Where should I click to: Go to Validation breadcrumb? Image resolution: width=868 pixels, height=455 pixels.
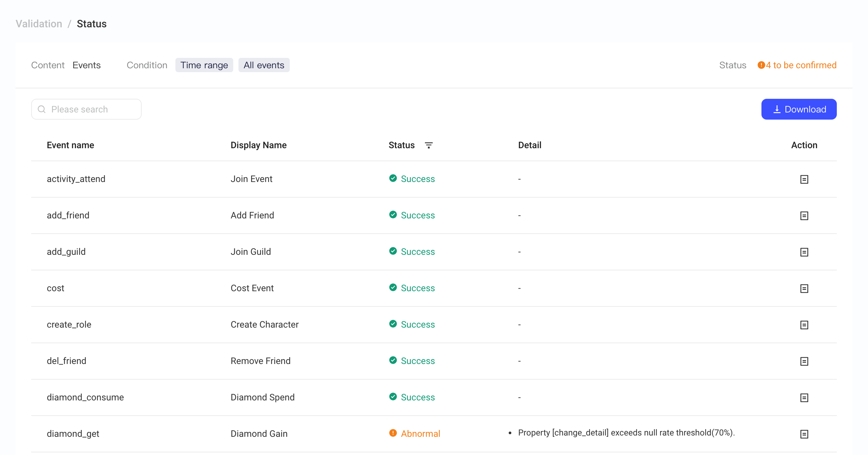tap(39, 24)
